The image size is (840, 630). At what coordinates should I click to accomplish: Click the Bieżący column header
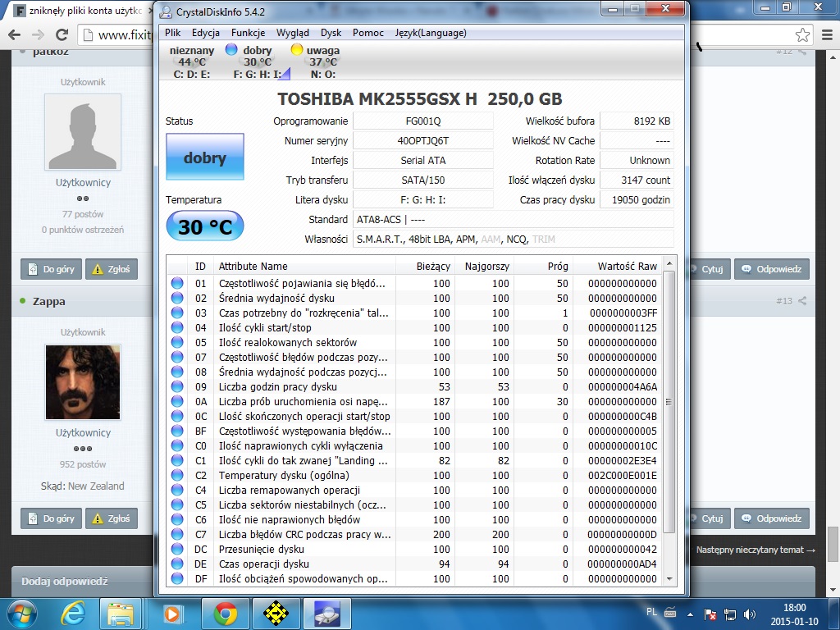pyautogui.click(x=426, y=267)
